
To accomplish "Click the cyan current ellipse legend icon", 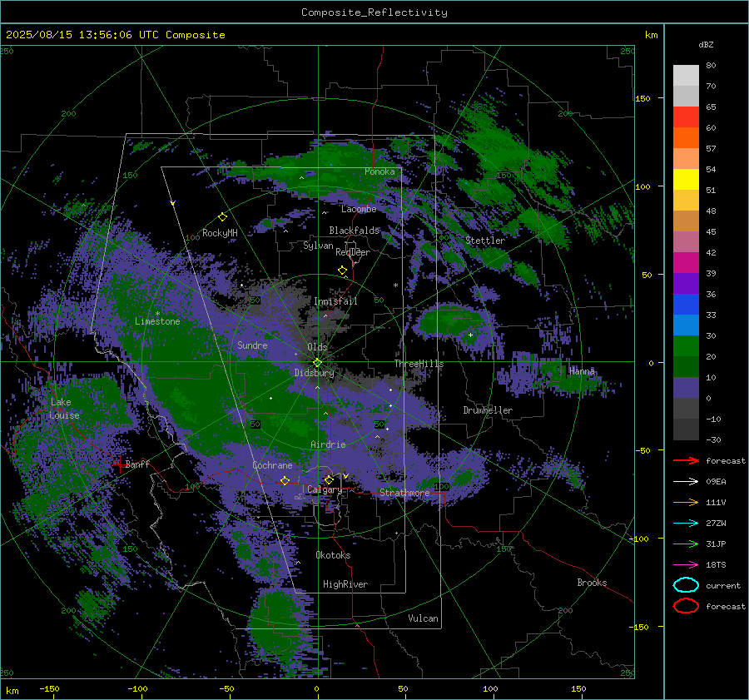I will tap(686, 585).
